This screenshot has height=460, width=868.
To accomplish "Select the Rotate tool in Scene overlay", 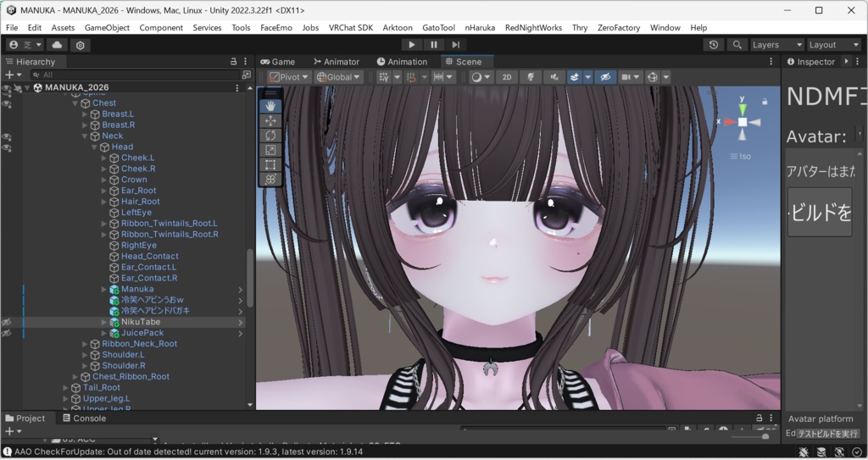I will pyautogui.click(x=270, y=135).
